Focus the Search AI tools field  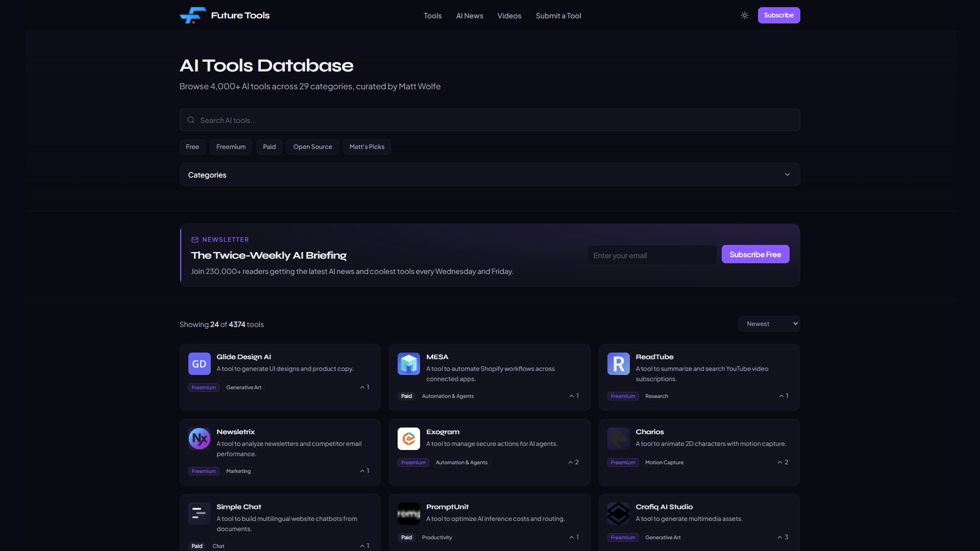(489, 120)
